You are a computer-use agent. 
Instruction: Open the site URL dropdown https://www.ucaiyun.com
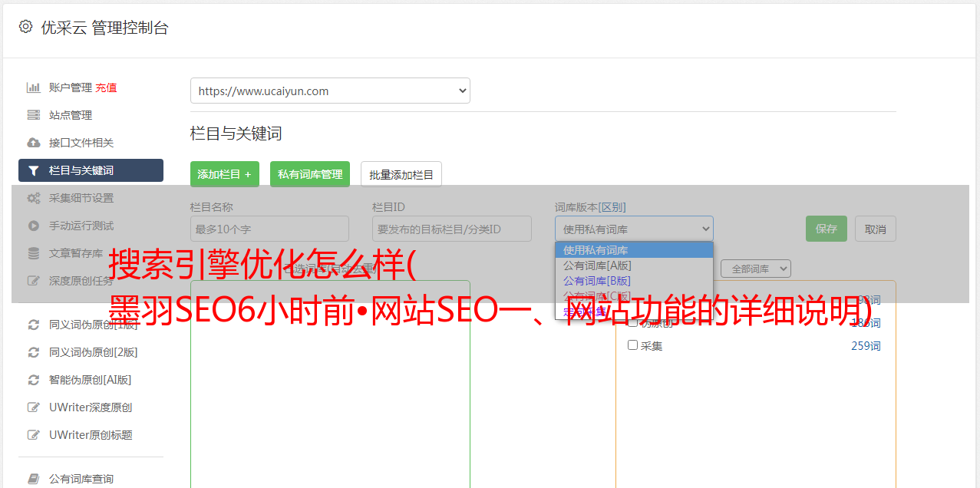click(x=330, y=91)
